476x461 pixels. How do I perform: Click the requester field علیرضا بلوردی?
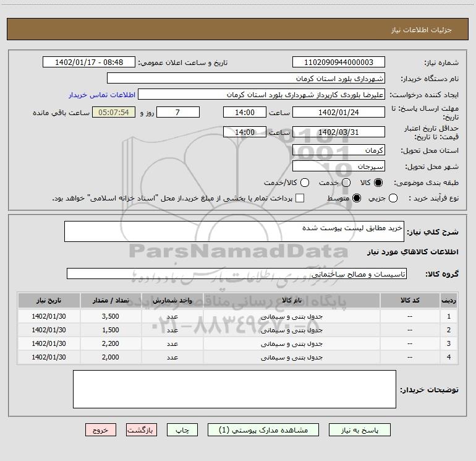(261, 94)
